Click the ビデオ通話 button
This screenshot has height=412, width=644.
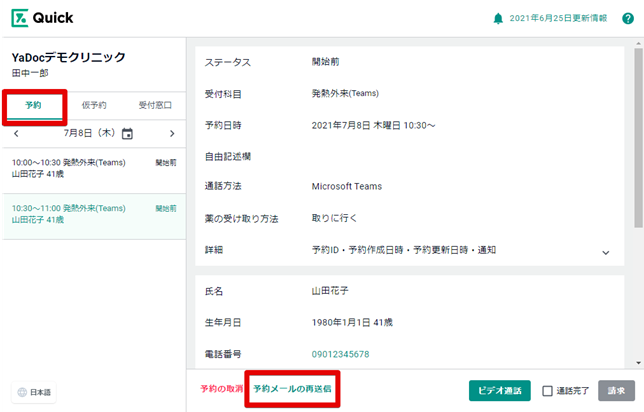499,391
